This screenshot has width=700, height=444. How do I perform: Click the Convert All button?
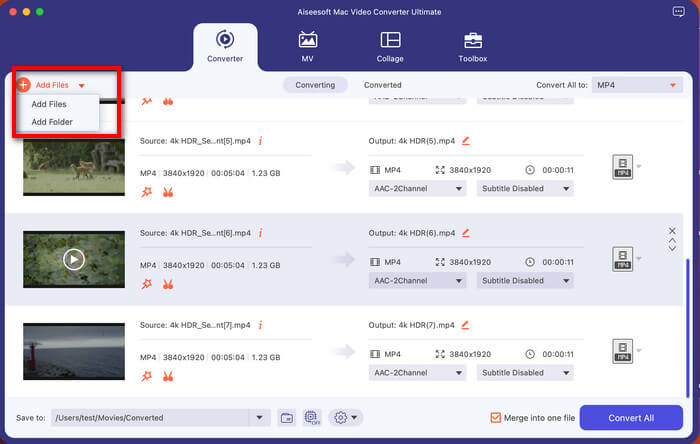pos(631,418)
